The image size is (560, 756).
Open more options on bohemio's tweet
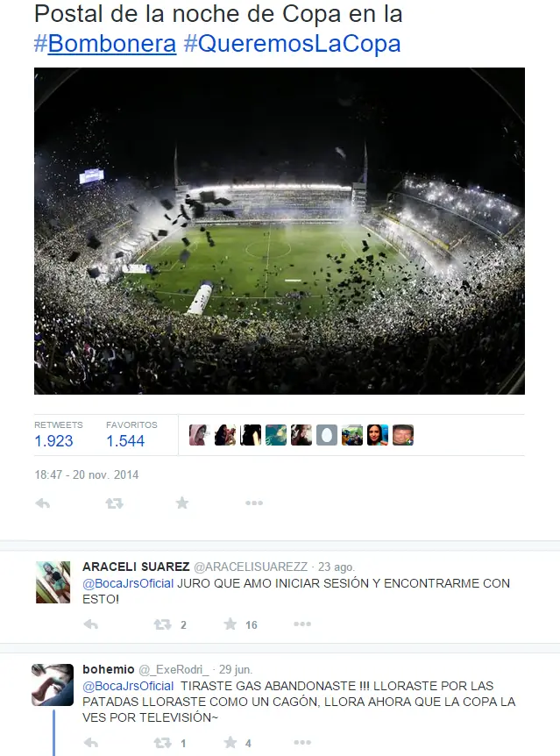point(302,743)
